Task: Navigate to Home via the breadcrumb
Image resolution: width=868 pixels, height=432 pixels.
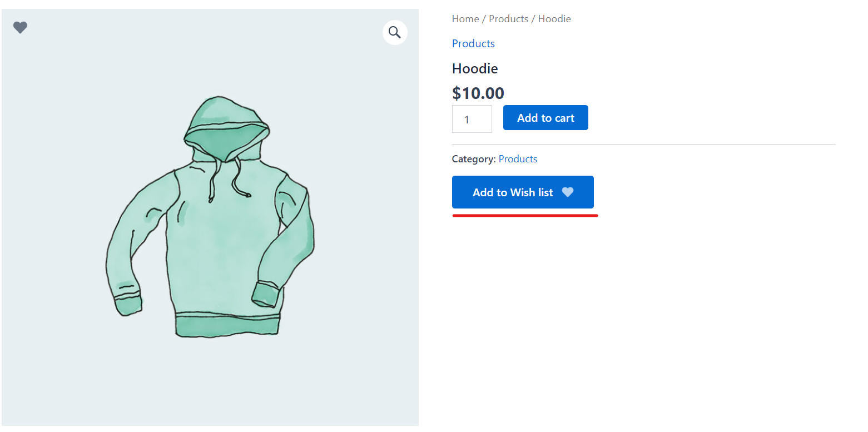Action: pos(465,18)
